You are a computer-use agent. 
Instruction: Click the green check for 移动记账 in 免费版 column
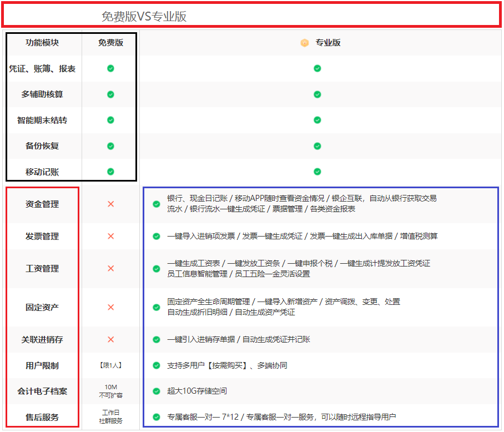110,172
